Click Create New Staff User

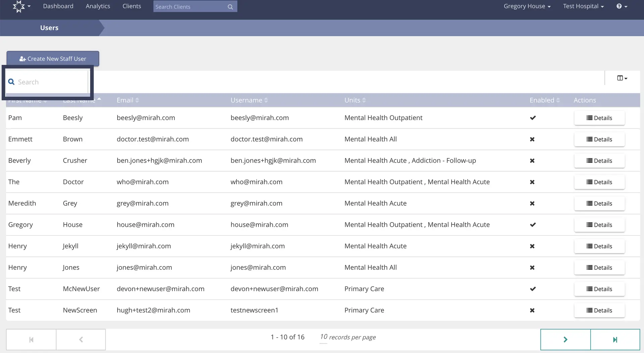53,58
